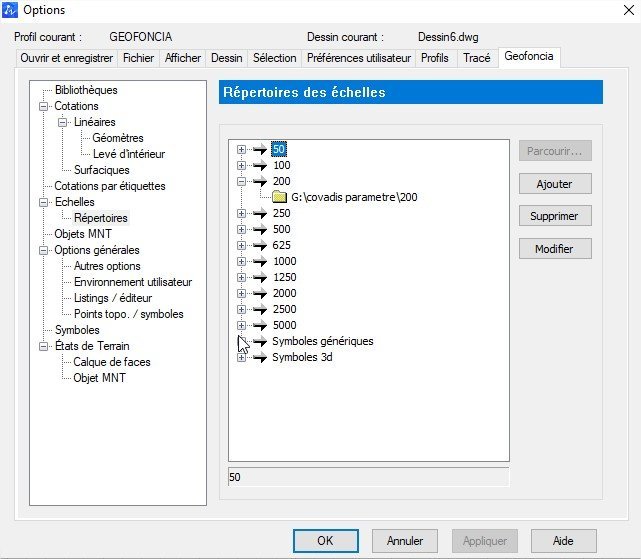The height and width of the screenshot is (559, 641).
Task: Click the Supprimer button
Action: click(x=555, y=216)
